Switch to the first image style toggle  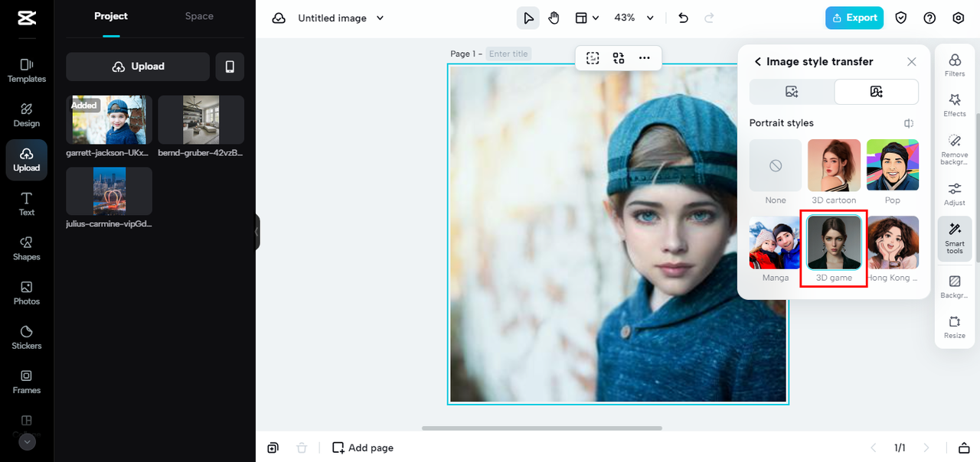792,92
